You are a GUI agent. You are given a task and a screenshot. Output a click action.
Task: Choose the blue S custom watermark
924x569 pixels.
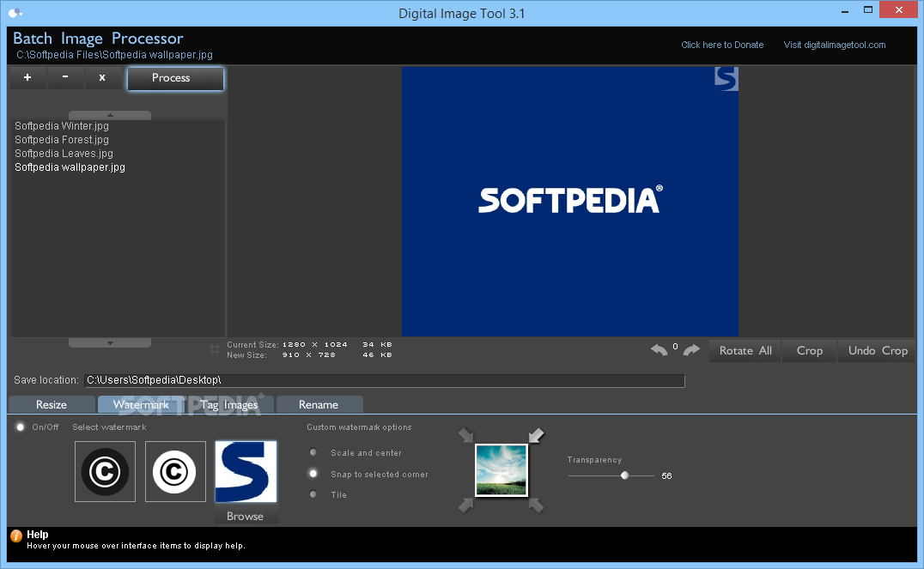tap(246, 472)
